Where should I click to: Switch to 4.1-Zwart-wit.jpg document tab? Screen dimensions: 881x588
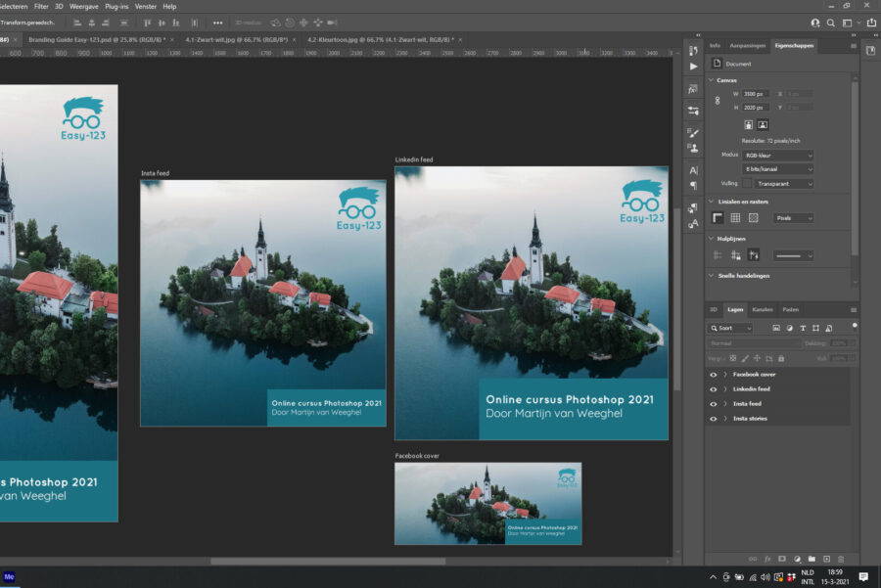coord(236,40)
